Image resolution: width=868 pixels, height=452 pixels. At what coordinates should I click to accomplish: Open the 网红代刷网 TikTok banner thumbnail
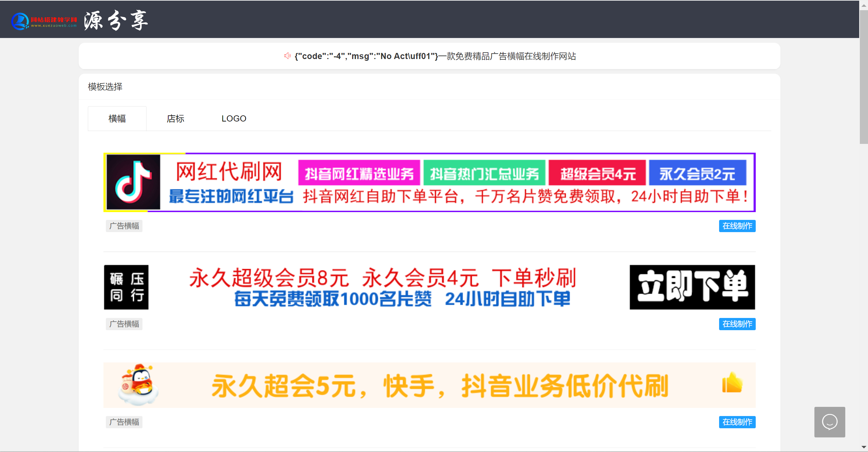click(429, 183)
